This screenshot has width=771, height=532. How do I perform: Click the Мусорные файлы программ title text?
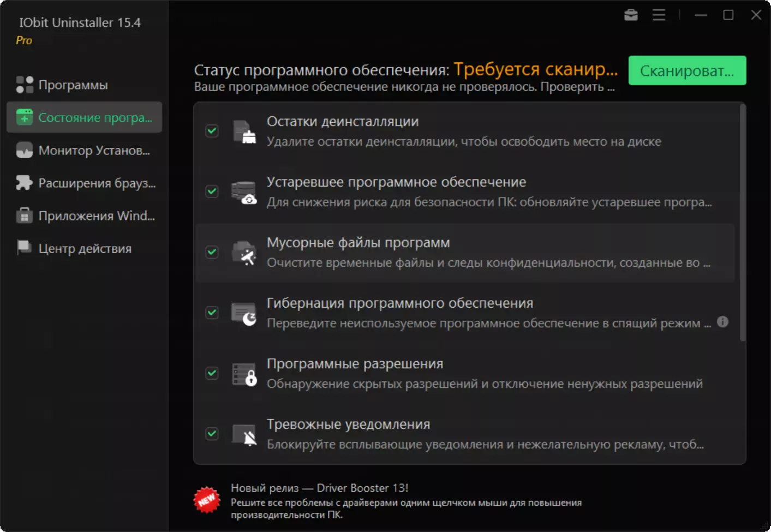pos(358,242)
